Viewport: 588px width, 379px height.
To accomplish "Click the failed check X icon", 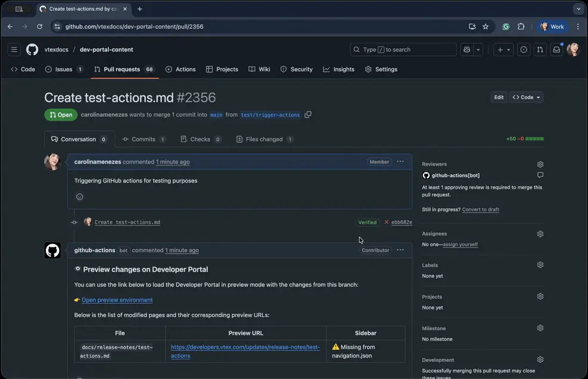I will (x=386, y=222).
